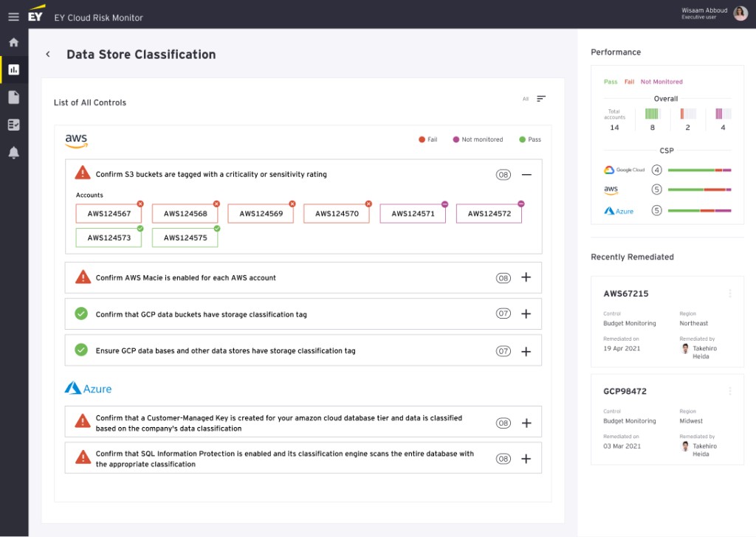
Task: Open the filter sort icon
Action: 541,98
